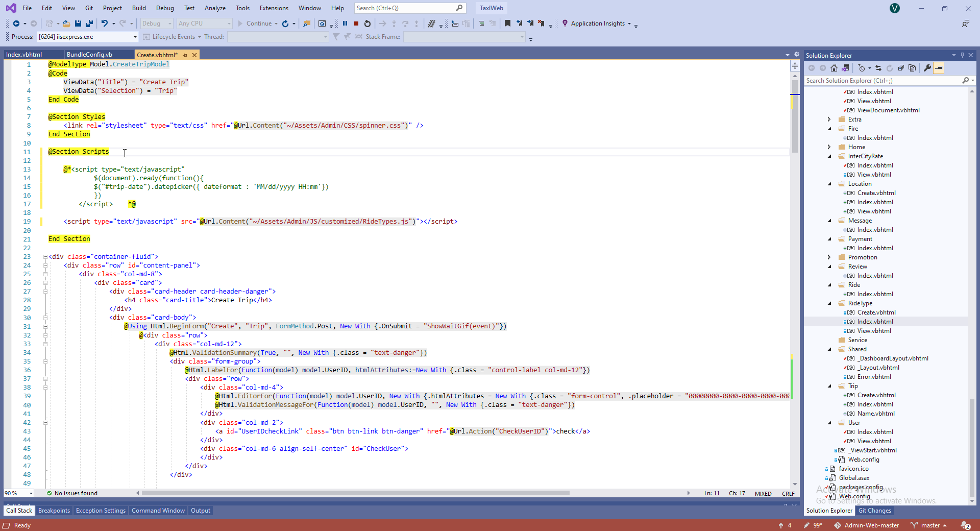980x531 pixels.
Task: Click the unpushed commits indicator showing 4
Action: coord(785,525)
